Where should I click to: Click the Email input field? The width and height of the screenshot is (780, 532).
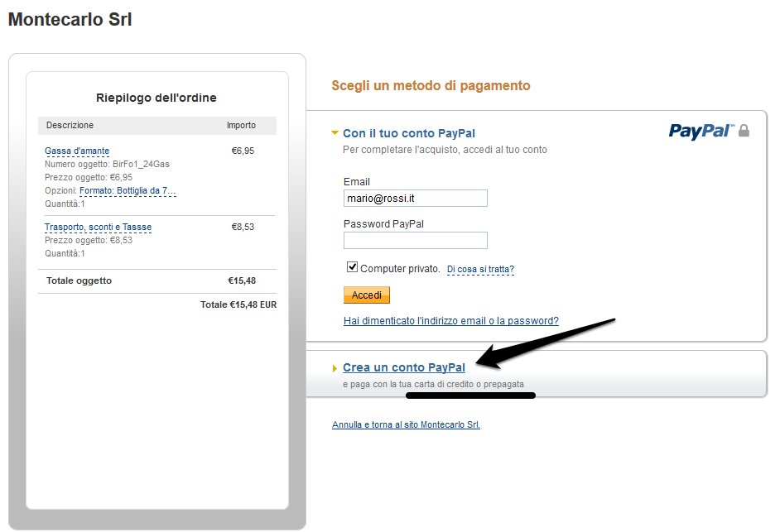click(x=415, y=199)
